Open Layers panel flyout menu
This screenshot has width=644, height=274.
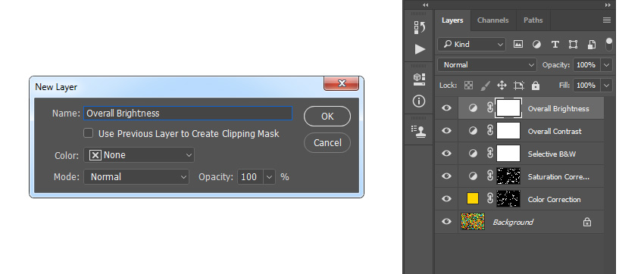[607, 20]
